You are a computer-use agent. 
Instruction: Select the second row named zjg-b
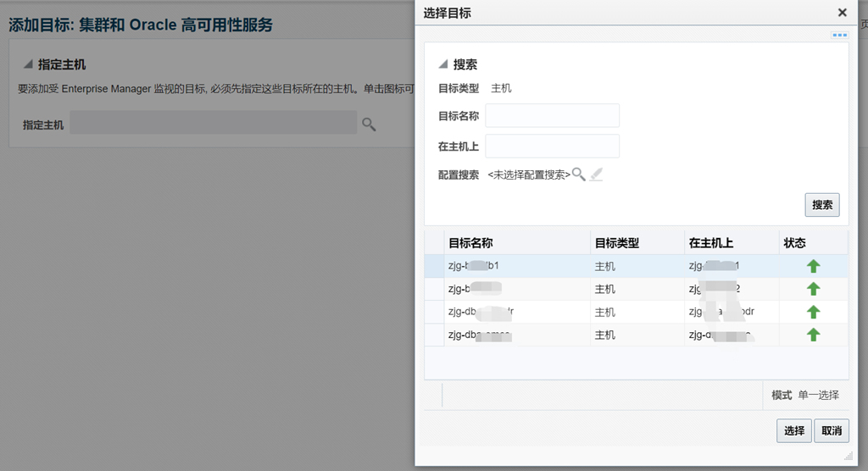(636, 289)
